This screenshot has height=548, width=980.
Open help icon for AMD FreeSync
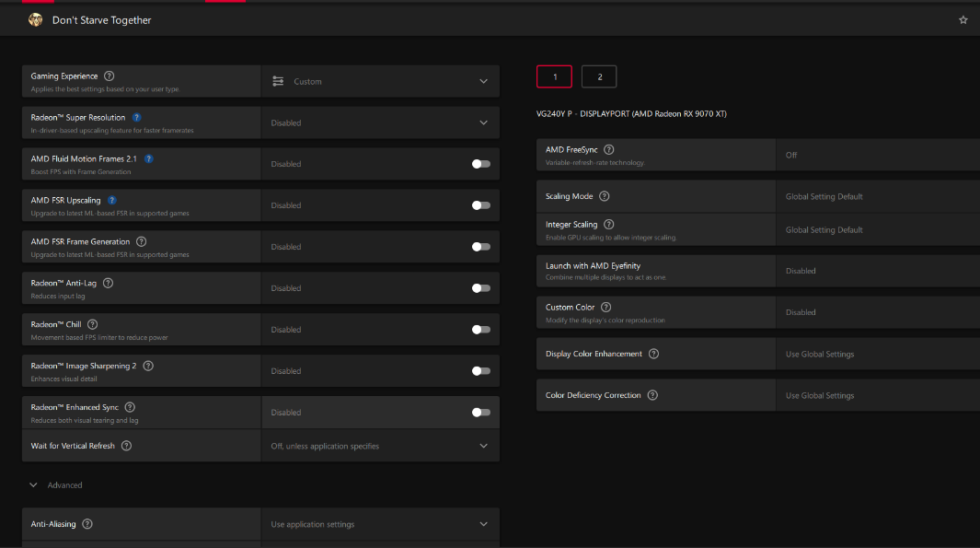coord(608,149)
